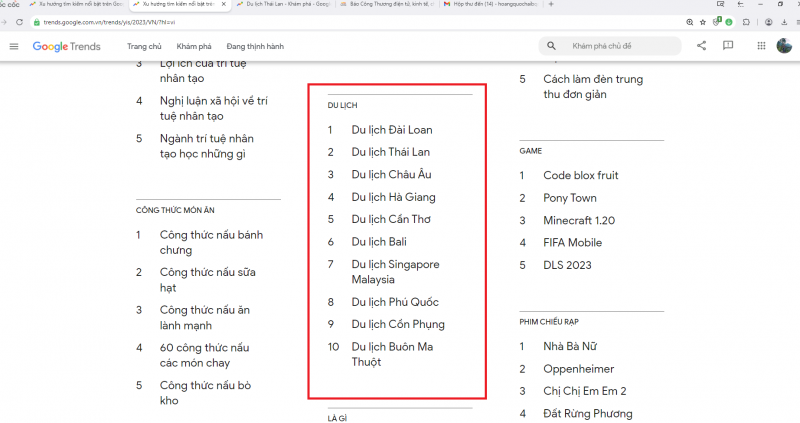Open the send feedback icon
Viewport: 800px width, 423px height.
point(728,46)
